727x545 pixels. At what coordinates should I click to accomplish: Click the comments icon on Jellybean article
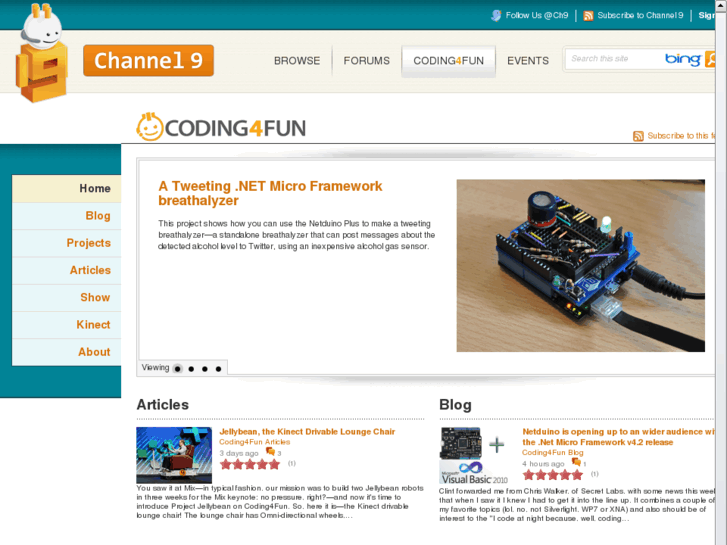[x=270, y=452]
